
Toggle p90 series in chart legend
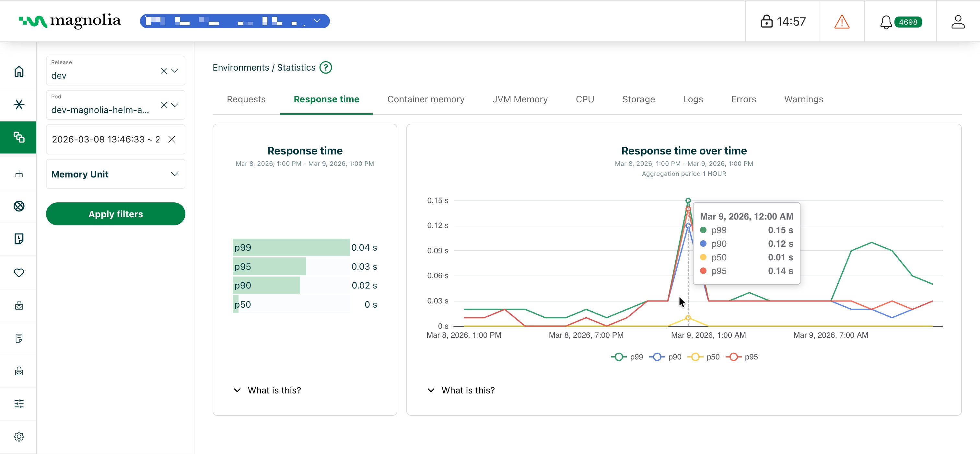pyautogui.click(x=665, y=357)
